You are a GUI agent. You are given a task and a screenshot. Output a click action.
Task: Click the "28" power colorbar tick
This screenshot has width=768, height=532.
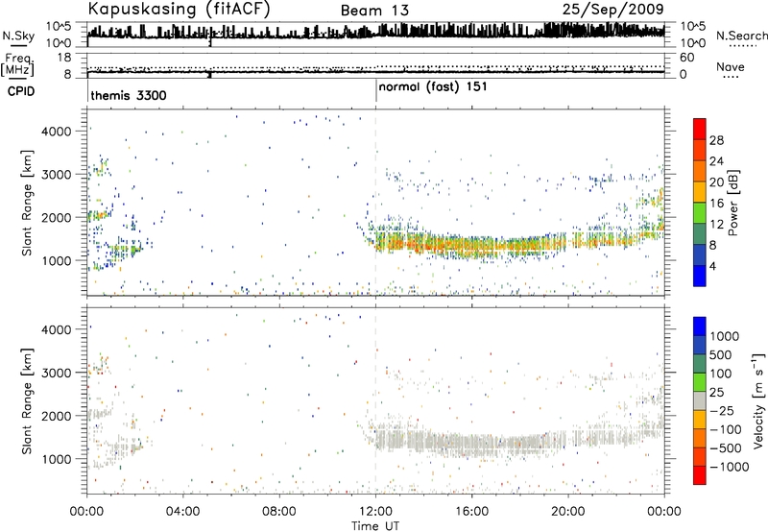pos(716,140)
